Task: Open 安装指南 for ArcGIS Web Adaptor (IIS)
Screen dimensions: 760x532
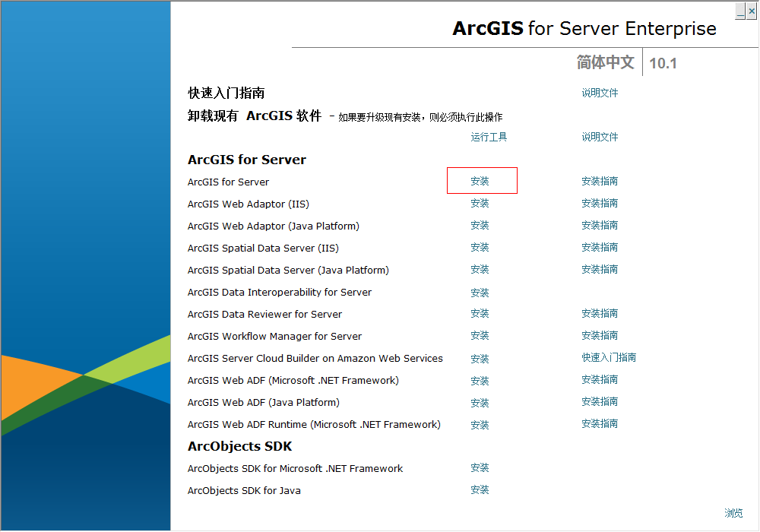Action: [x=600, y=204]
